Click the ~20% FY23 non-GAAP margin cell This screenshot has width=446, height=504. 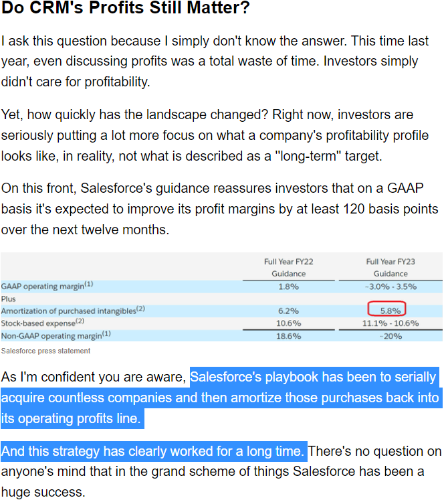[x=391, y=335]
